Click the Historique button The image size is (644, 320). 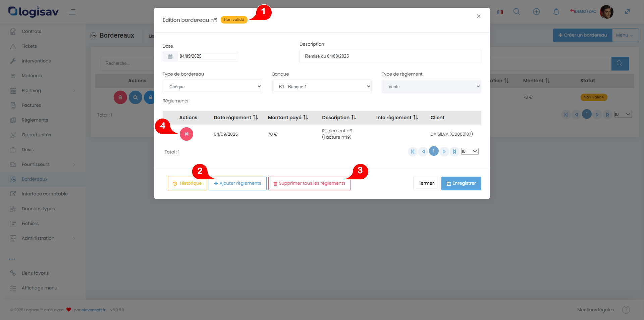187,183
